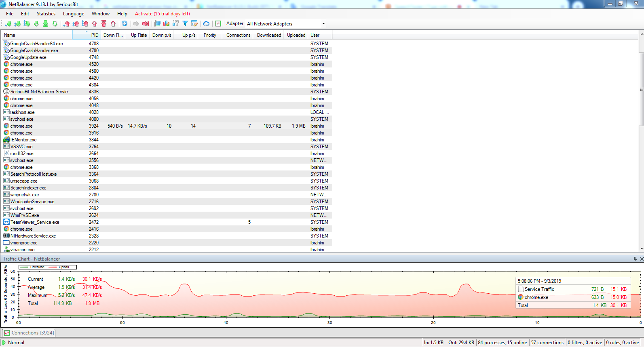Click '84 processes, 15 online' status entry
644x347 pixels.
502,343
